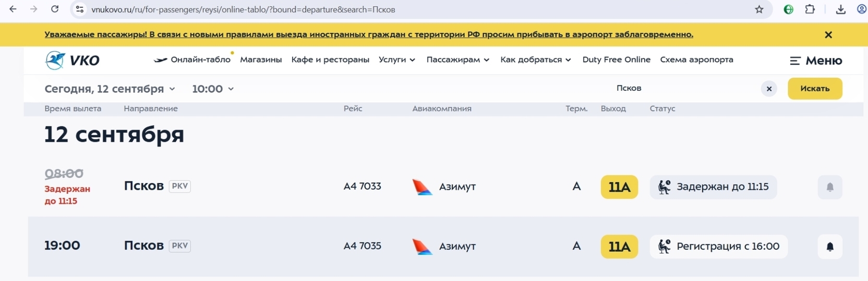
Task: Toggle notification bell for flight A4 7035
Action: coord(829,247)
